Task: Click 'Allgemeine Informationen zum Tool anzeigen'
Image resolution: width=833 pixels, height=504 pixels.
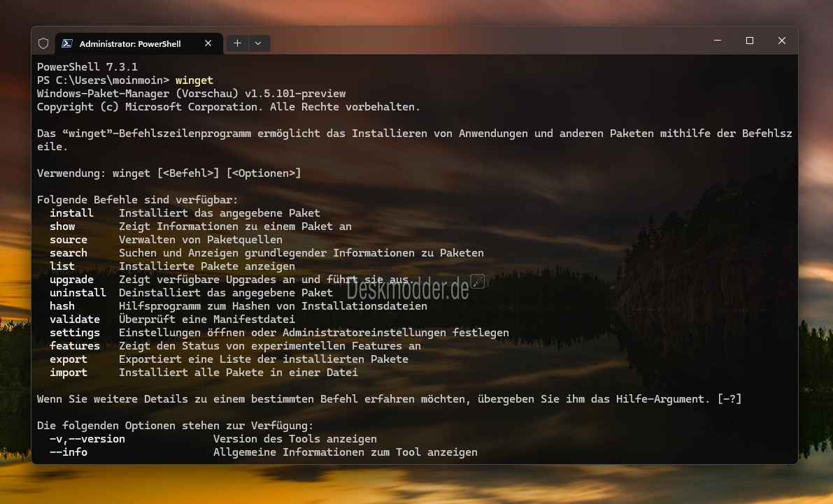Action: (x=346, y=452)
